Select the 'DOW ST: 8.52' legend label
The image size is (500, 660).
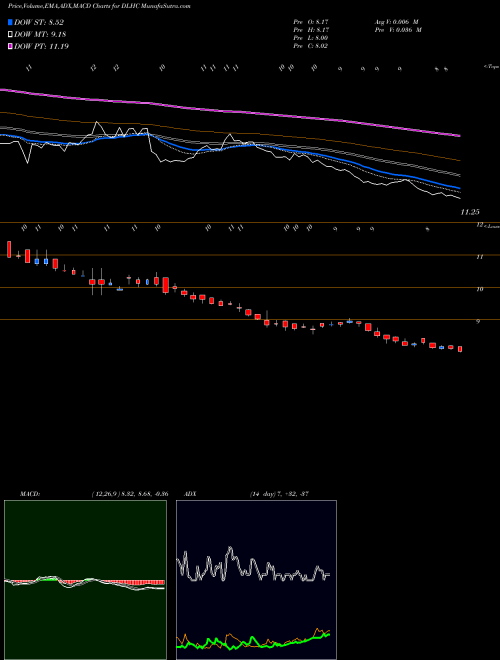click(39, 22)
